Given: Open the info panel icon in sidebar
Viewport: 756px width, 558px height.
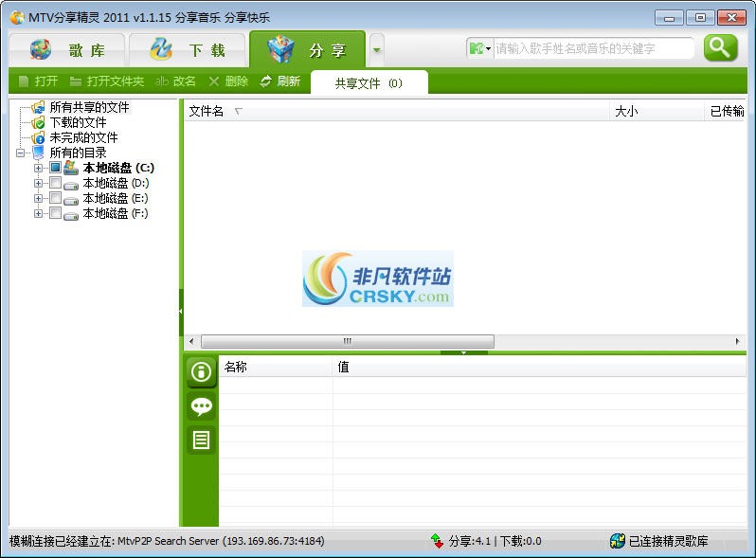Looking at the screenshot, I should click(x=201, y=371).
